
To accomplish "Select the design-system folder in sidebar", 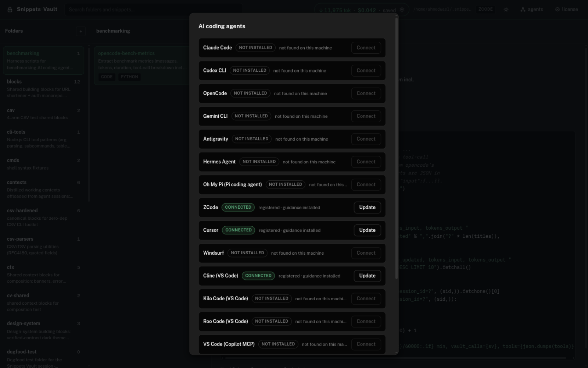I will coord(43,330).
